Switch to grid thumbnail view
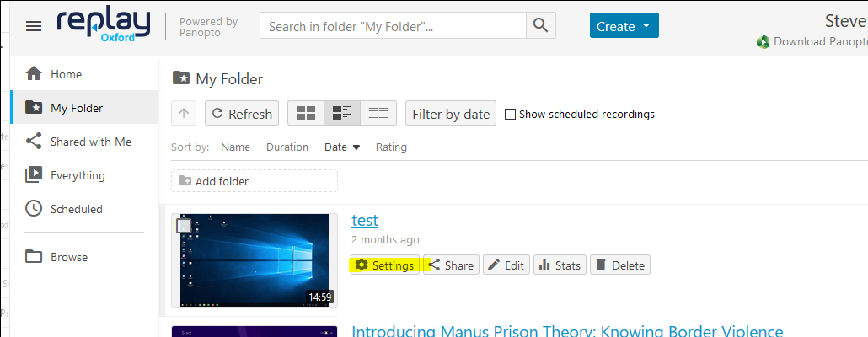 point(306,114)
